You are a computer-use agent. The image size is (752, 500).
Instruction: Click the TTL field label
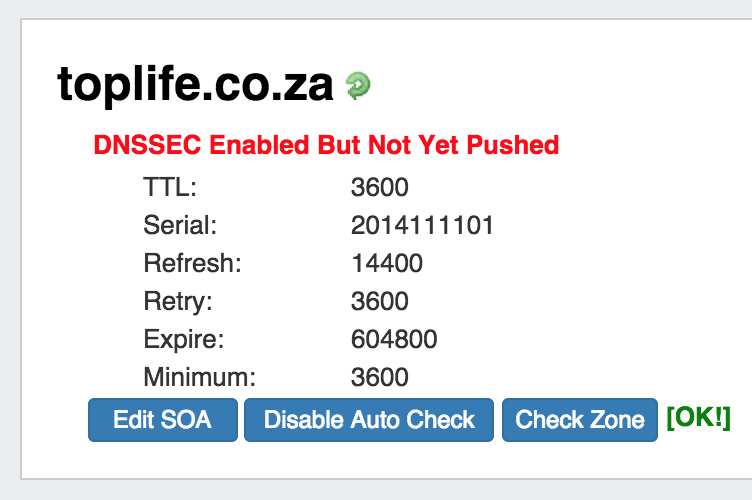tap(171, 188)
